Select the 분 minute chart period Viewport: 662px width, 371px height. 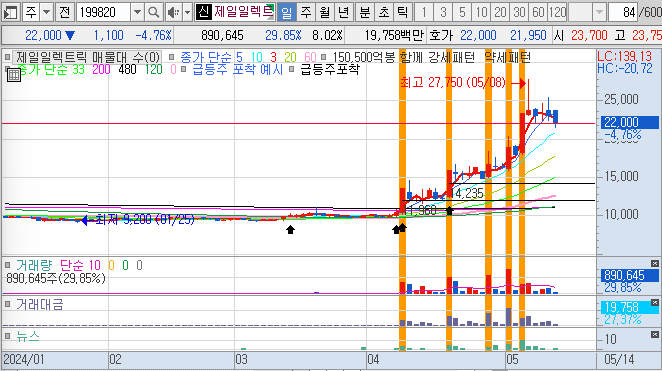point(364,12)
